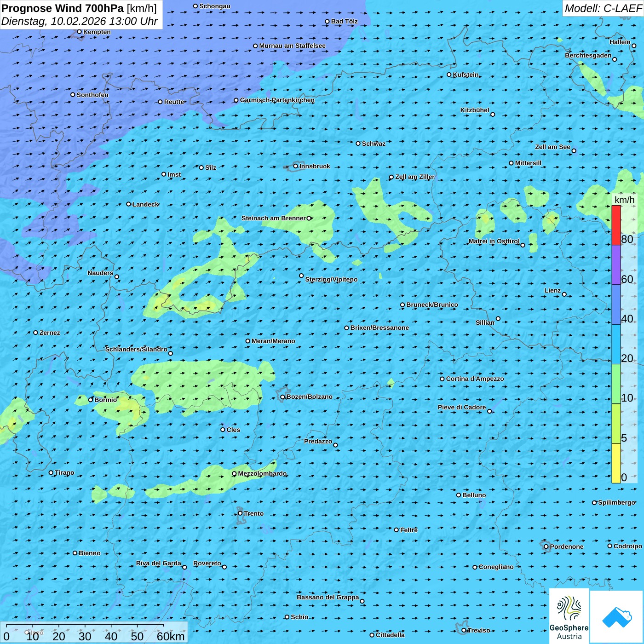Click the 'Cles' label

233,430
